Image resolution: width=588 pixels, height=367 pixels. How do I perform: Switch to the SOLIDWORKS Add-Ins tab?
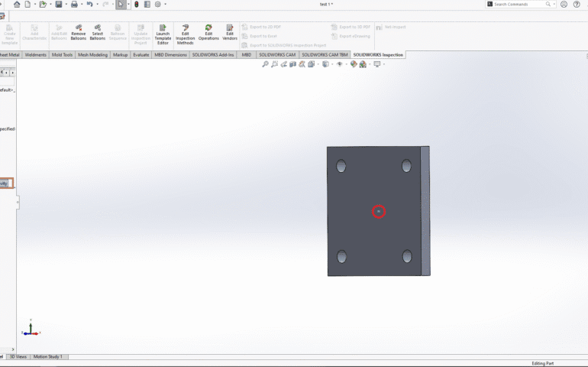click(213, 55)
